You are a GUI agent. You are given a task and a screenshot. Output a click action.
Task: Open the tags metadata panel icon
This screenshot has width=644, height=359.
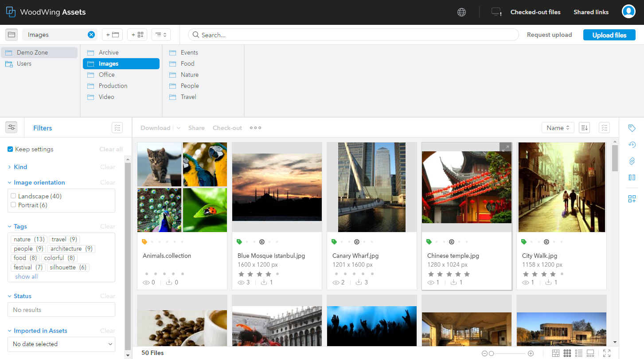point(632,128)
